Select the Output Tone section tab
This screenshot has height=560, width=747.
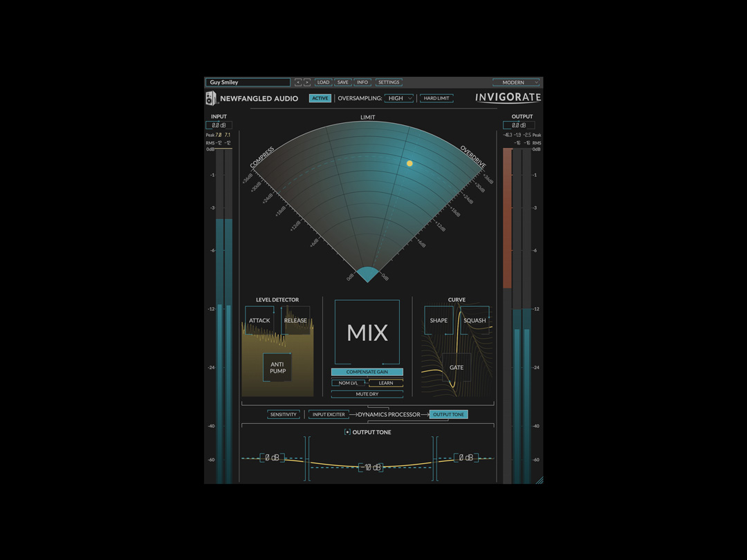click(448, 414)
